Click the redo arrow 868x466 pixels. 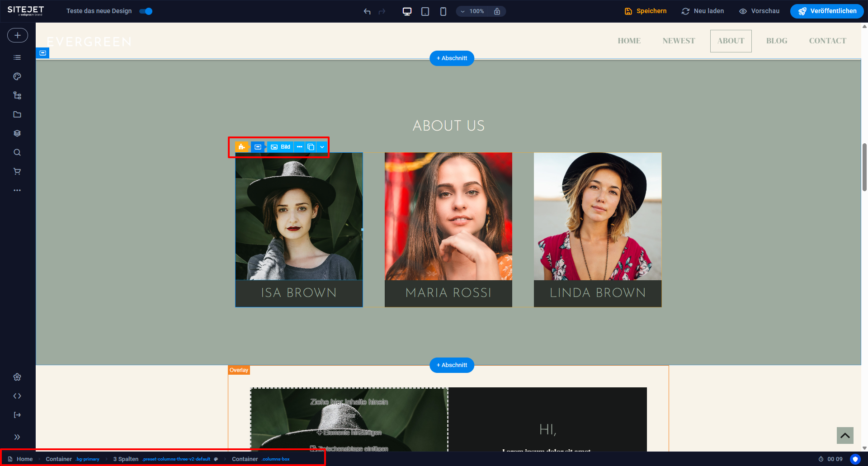pyautogui.click(x=382, y=11)
